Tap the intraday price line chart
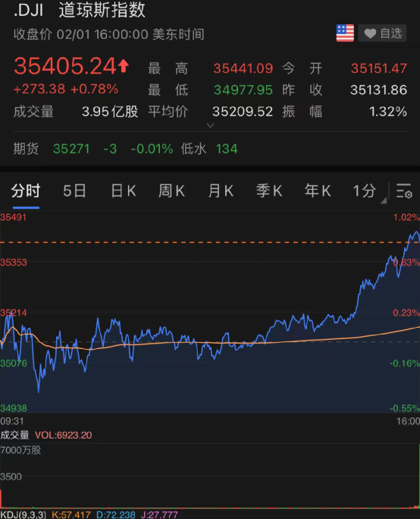Image resolution: width=420 pixels, height=519 pixels. [x=210, y=312]
